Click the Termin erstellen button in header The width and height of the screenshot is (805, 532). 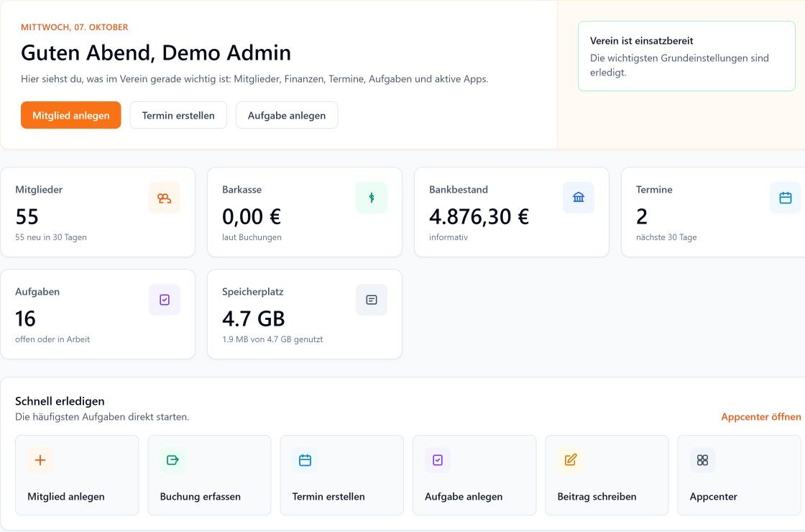tap(178, 115)
